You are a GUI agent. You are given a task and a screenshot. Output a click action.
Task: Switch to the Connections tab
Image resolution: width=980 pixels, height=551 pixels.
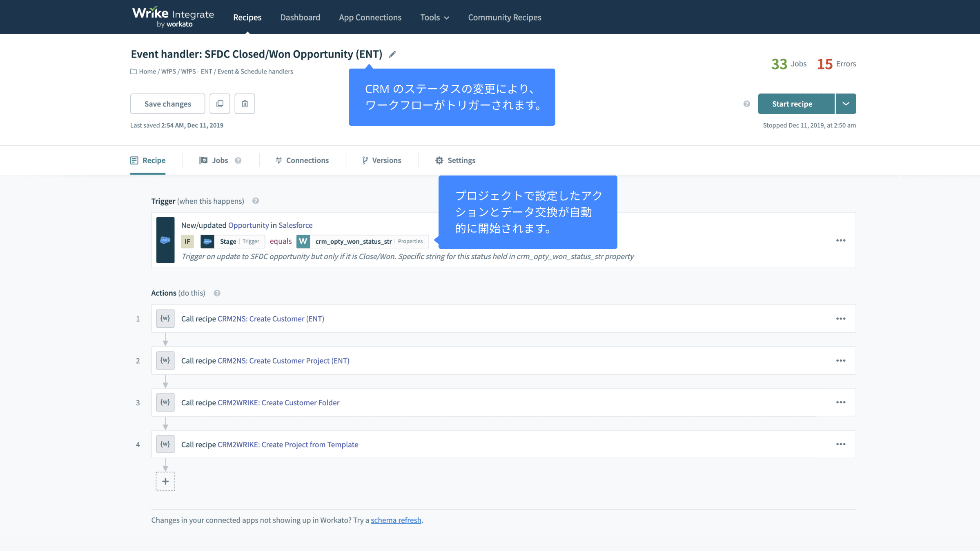tap(302, 160)
